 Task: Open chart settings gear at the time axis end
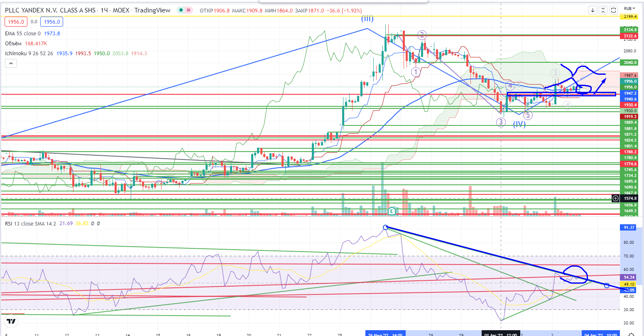[x=631, y=334]
